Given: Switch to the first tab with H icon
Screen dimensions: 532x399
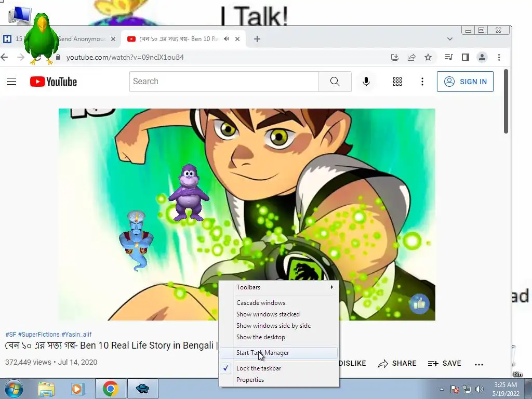Looking at the screenshot, I should point(7,39).
